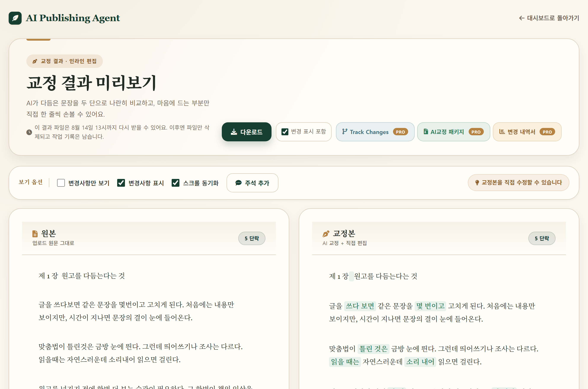Click the branch icon on Track Changes

click(x=345, y=132)
